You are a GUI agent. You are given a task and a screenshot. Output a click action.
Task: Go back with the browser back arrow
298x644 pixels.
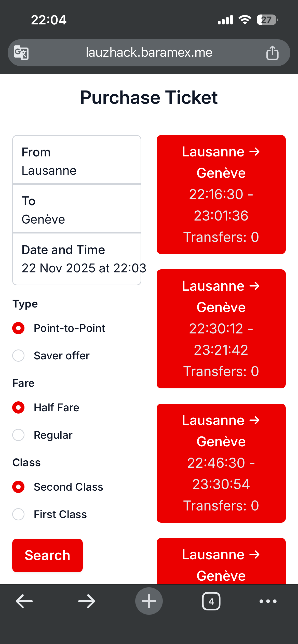tap(24, 601)
